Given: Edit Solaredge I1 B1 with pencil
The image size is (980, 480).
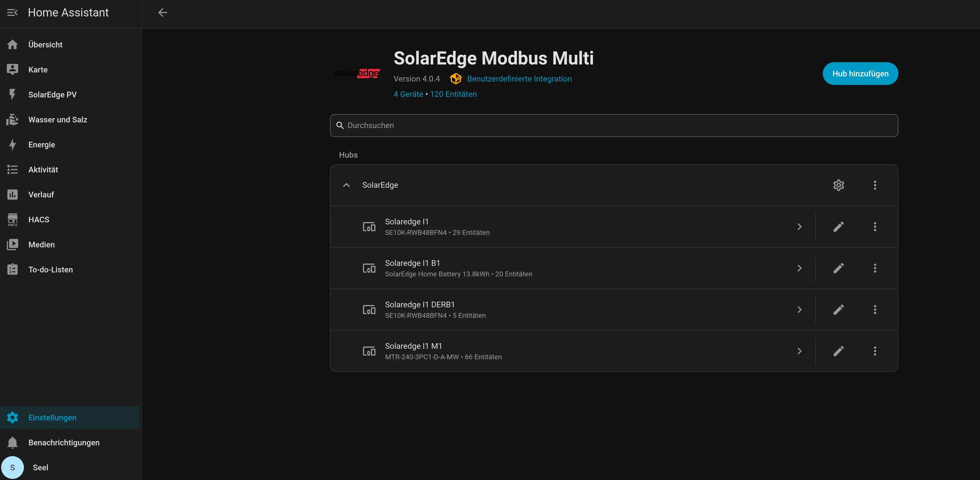Looking at the screenshot, I should coord(838,268).
